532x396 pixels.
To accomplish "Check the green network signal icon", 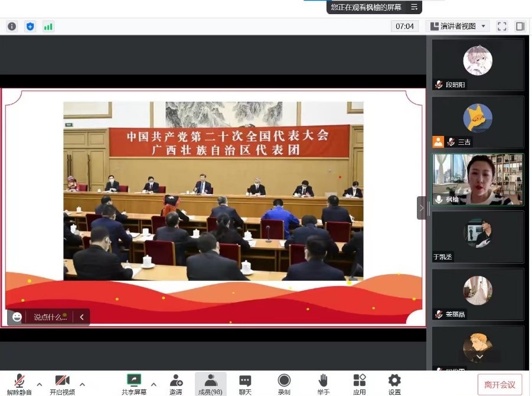I will click(48, 27).
